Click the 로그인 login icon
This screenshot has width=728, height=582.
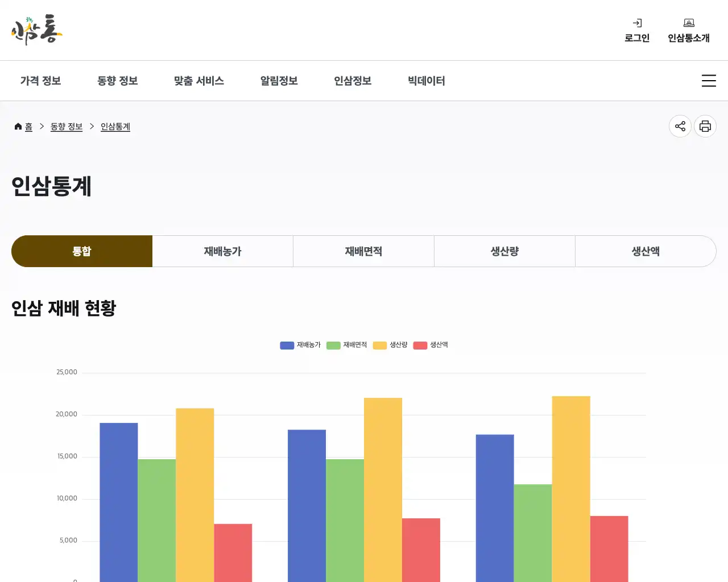[637, 23]
